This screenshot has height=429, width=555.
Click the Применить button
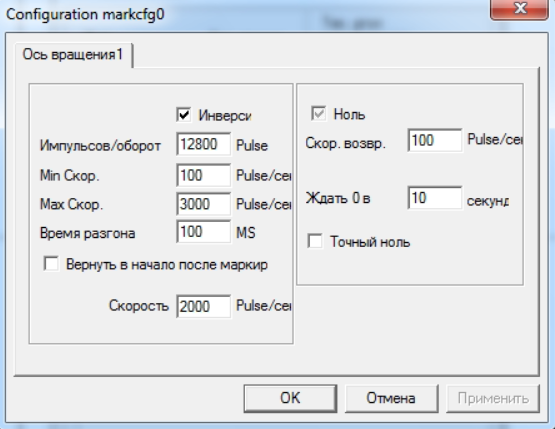pos(493,398)
